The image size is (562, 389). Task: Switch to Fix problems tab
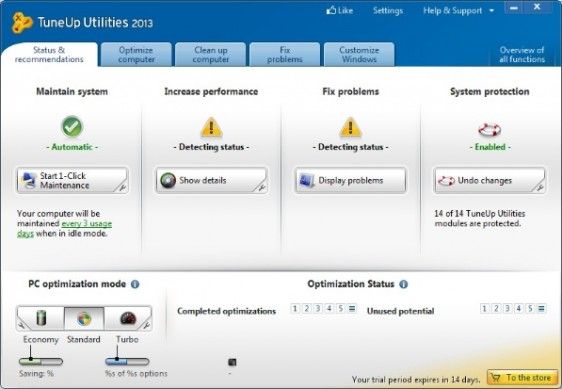pos(285,54)
